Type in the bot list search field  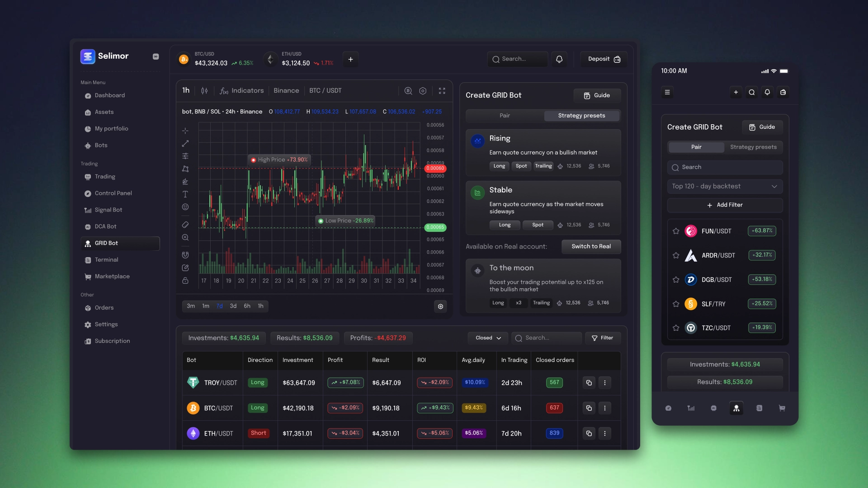(x=546, y=338)
